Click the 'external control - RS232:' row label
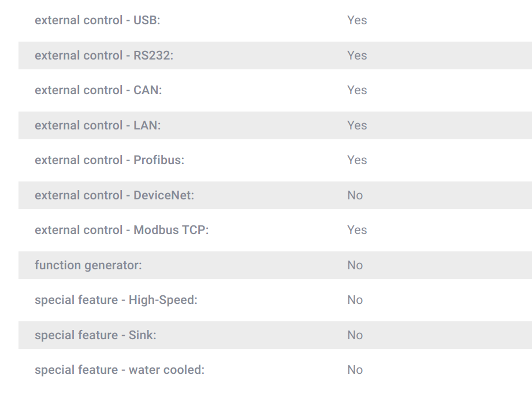532x397 pixels. (104, 55)
